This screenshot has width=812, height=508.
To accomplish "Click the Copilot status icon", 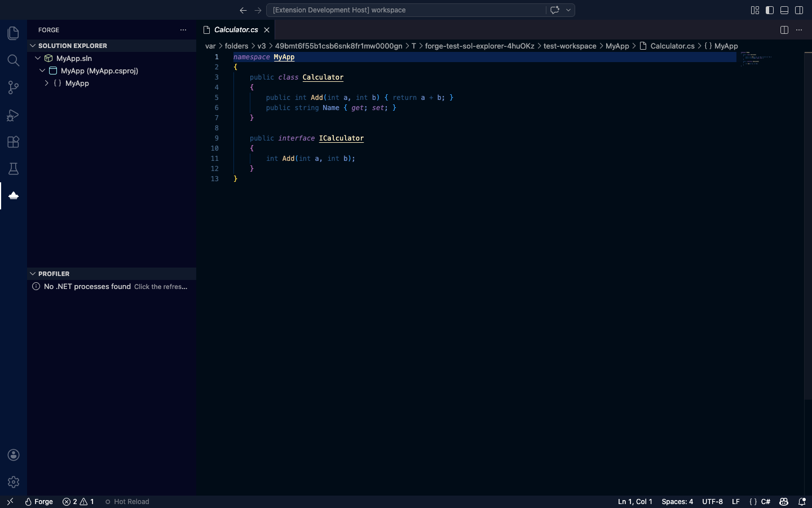I will (784, 501).
